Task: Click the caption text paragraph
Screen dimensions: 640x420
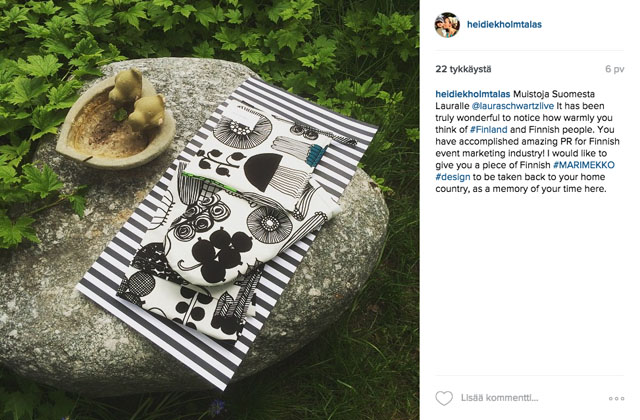Action: pos(527,141)
